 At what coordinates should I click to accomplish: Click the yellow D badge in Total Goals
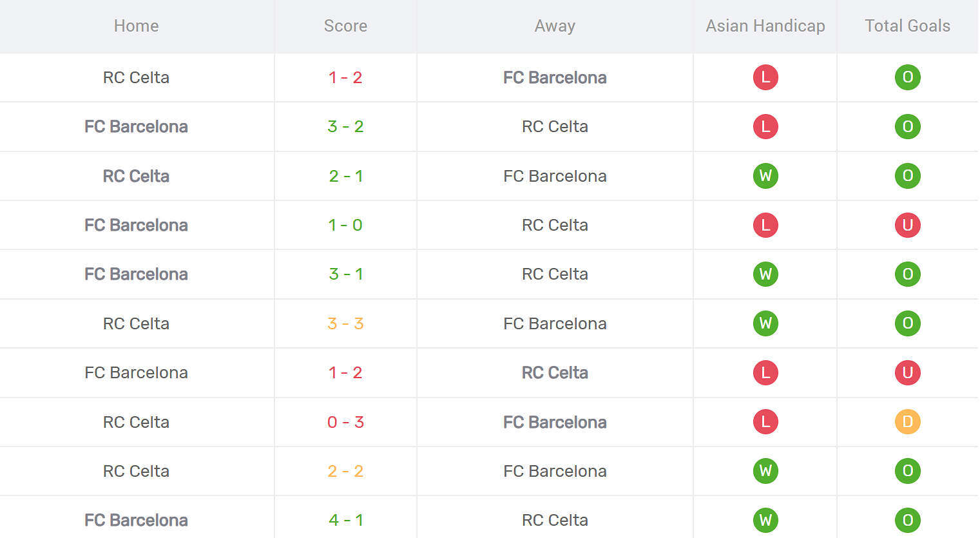point(907,422)
